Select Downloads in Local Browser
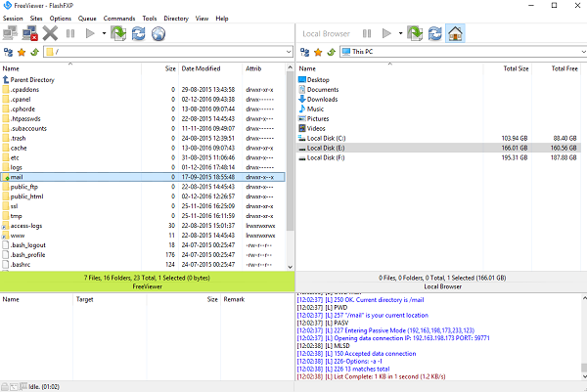 318,99
